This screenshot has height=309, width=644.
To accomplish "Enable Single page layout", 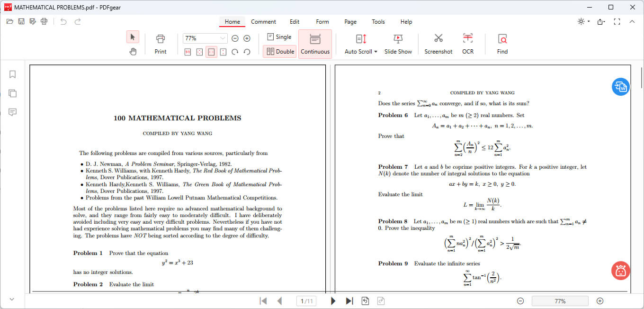I will tap(279, 36).
